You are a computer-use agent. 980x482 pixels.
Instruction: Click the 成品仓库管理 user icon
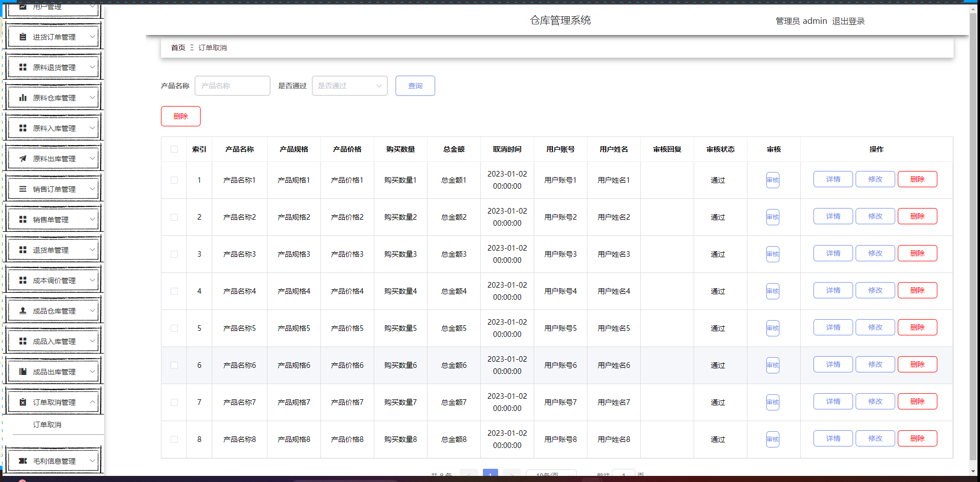point(23,311)
